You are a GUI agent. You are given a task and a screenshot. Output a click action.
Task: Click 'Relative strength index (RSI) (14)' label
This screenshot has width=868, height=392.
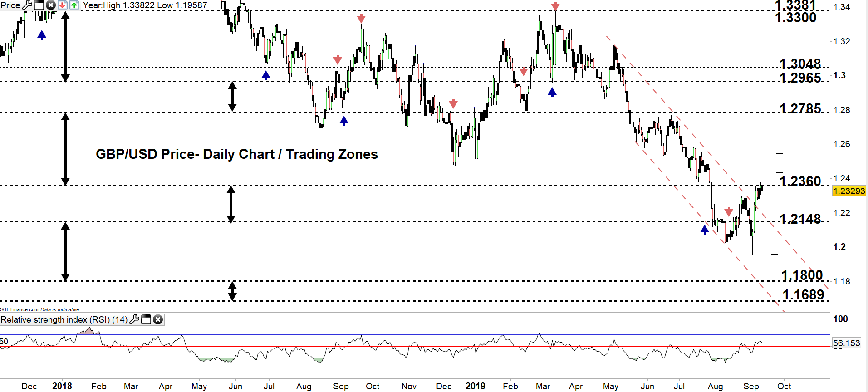click(64, 319)
